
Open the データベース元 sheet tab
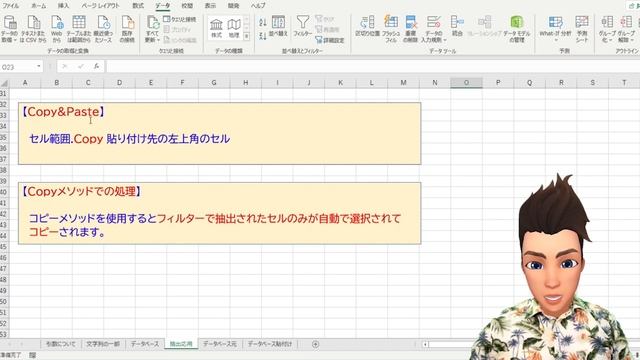pyautogui.click(x=220, y=344)
